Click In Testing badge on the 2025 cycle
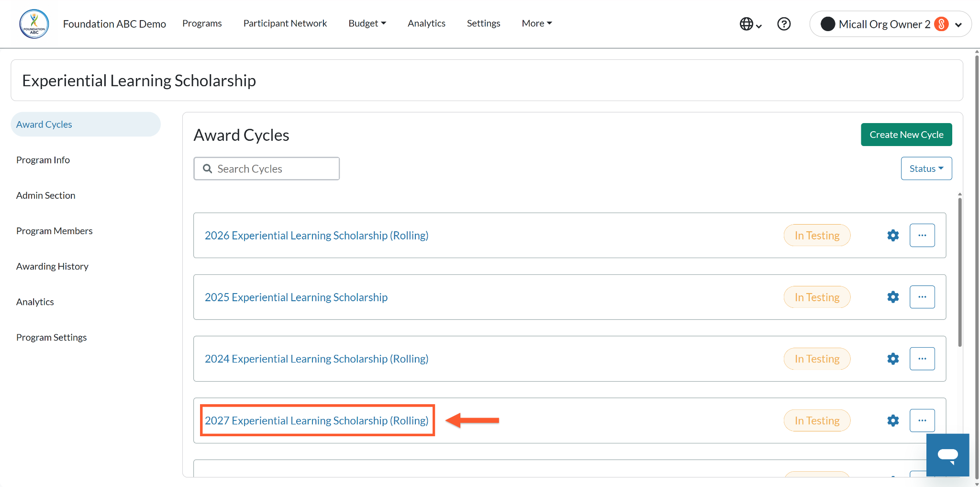The image size is (980, 487). click(817, 297)
